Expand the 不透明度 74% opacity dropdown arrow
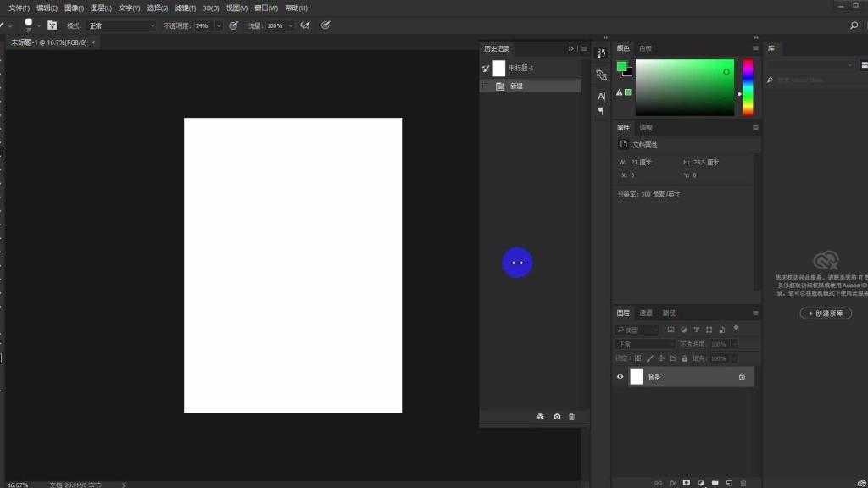Screen dimensions: 868x488 click(x=219, y=26)
